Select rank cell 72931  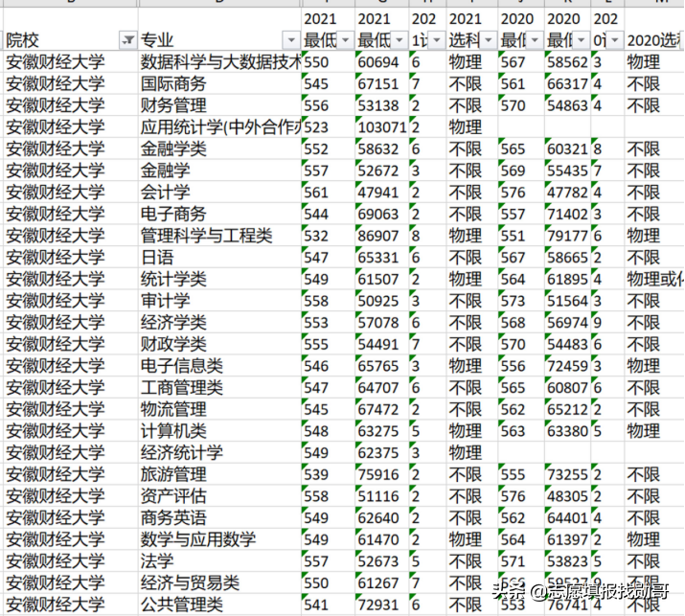382,605
